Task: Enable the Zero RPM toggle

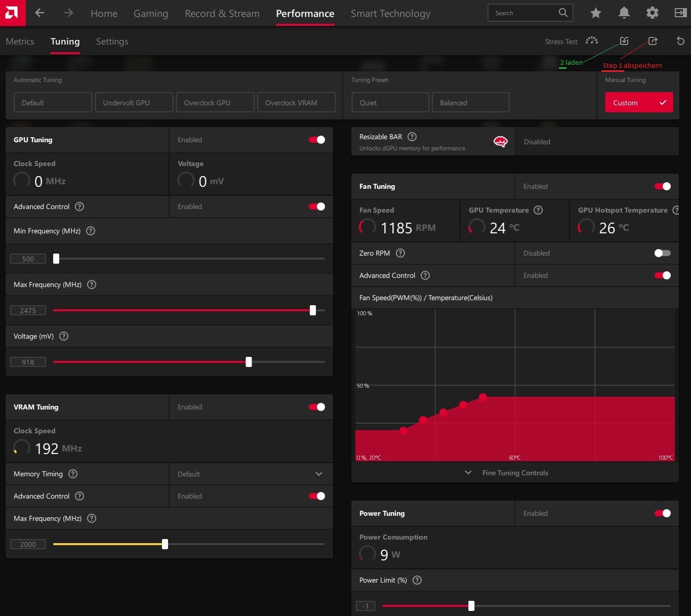Action: [x=662, y=253]
